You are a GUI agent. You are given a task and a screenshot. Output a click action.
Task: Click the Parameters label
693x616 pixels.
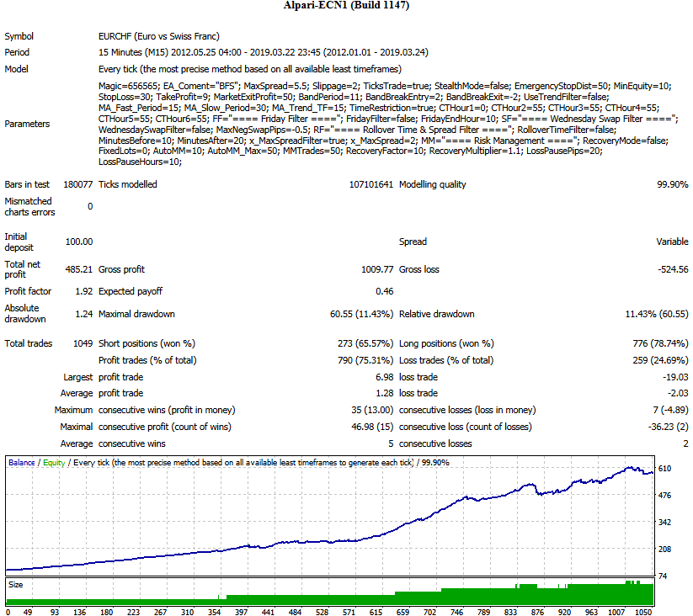coord(27,124)
